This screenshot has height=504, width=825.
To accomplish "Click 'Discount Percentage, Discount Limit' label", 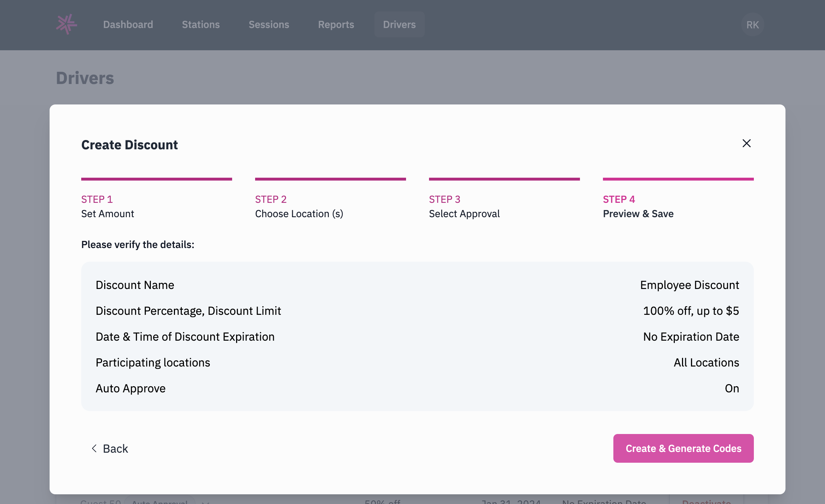I will pos(188,311).
